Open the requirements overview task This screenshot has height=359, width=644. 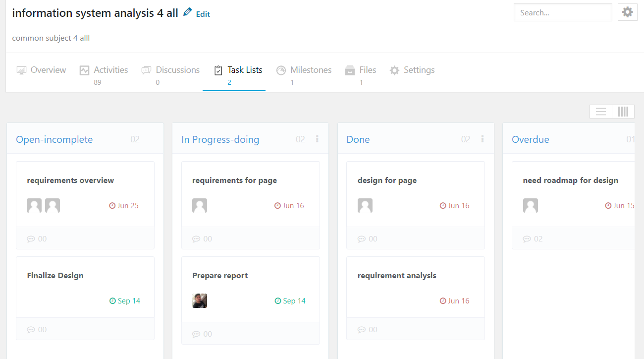pyautogui.click(x=70, y=180)
